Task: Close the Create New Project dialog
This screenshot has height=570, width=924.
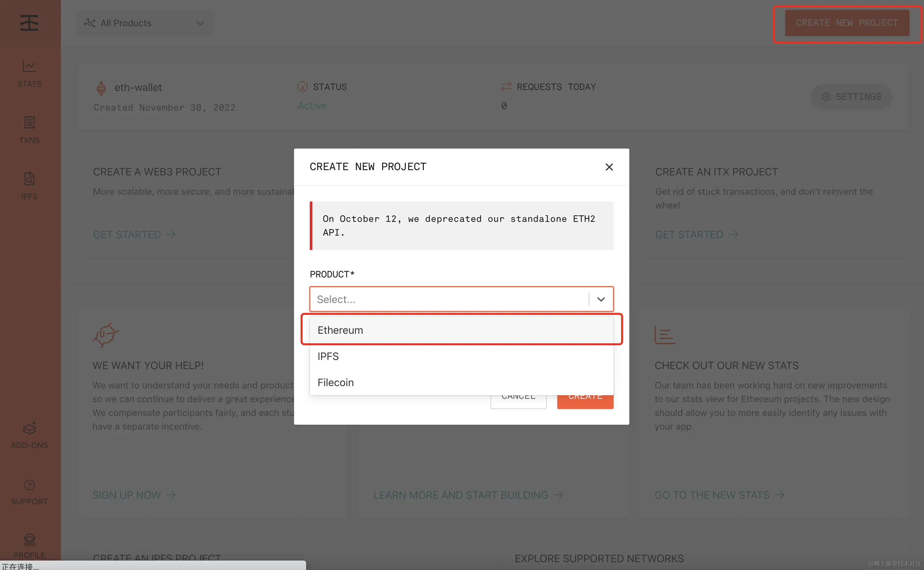Action: tap(609, 167)
